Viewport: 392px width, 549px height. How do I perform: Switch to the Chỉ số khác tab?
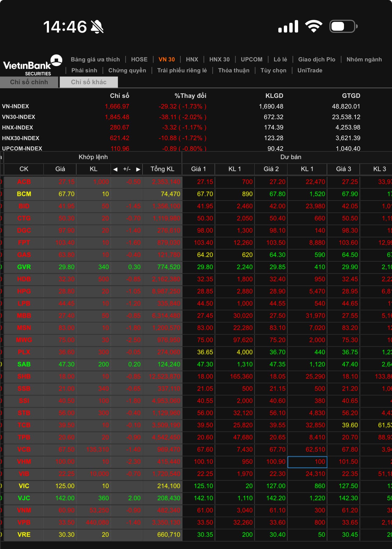(x=88, y=82)
